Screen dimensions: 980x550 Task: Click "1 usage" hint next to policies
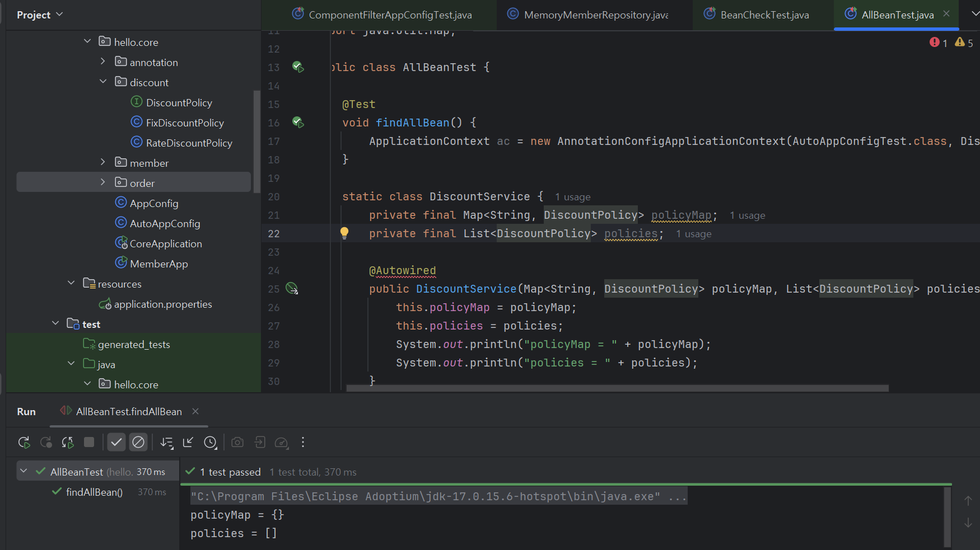694,234
